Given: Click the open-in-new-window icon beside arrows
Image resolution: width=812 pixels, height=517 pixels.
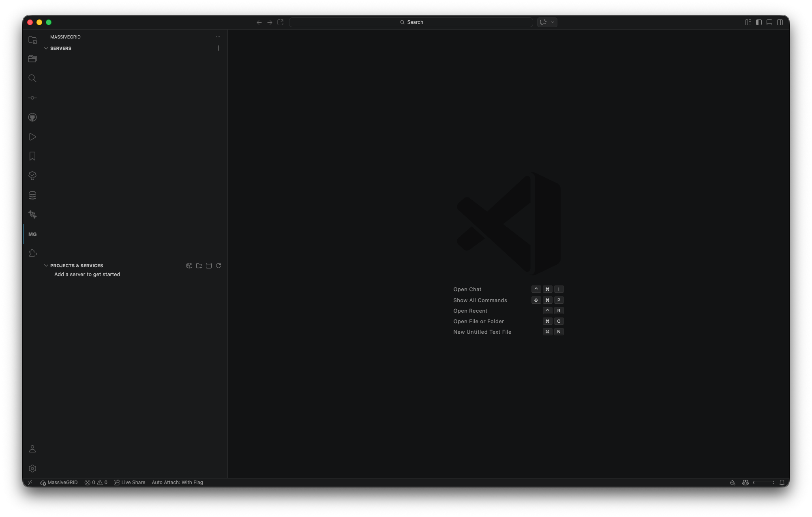Looking at the screenshot, I should tap(281, 22).
